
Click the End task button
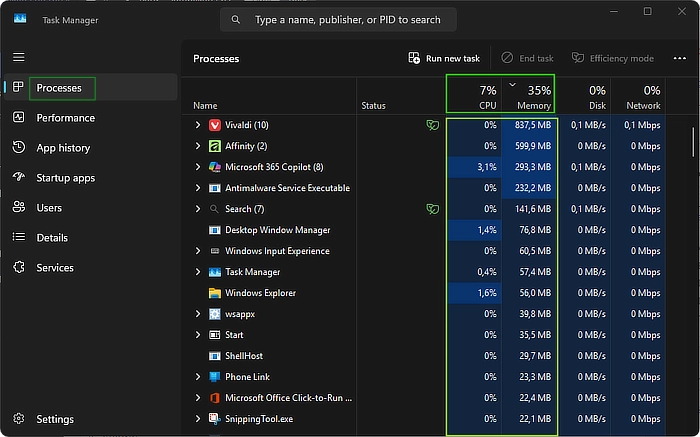click(527, 58)
